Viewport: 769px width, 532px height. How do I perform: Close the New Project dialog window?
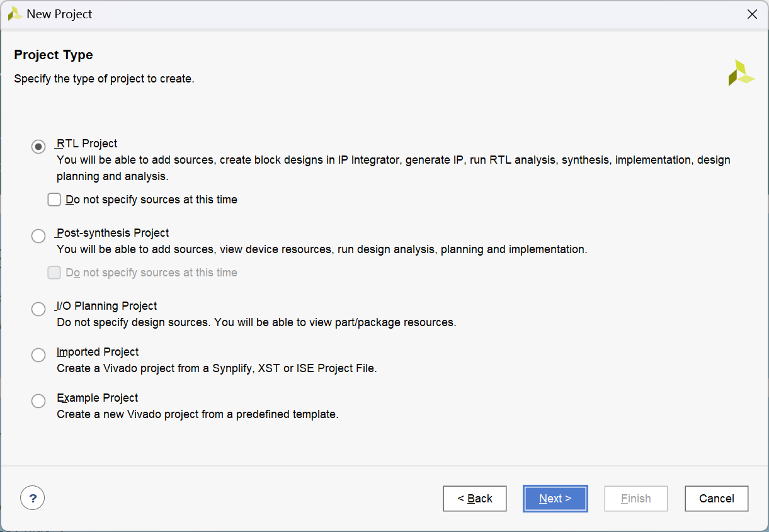pos(751,14)
